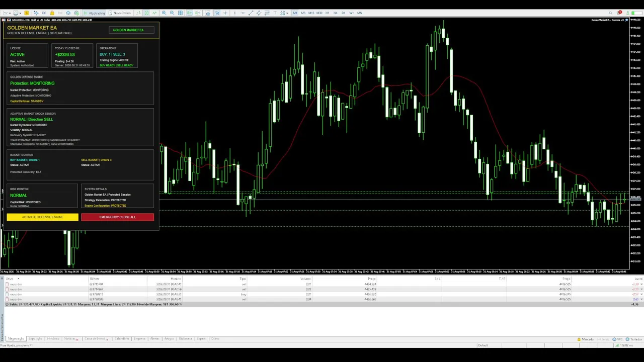
Task: Open the Calendário tab
Action: tap(122, 339)
